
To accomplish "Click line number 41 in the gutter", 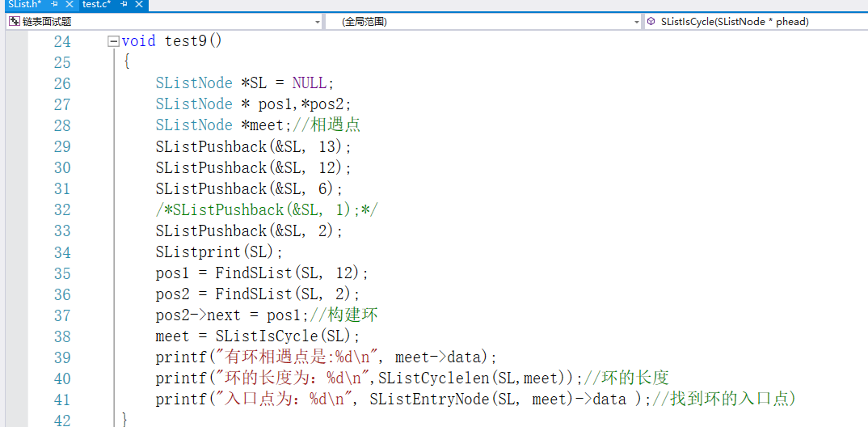I will tap(62, 400).
